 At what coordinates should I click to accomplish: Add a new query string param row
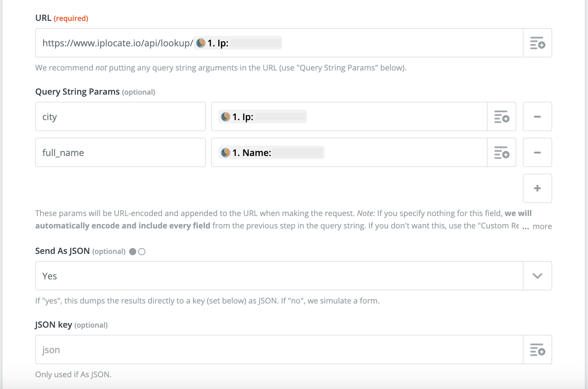point(537,188)
